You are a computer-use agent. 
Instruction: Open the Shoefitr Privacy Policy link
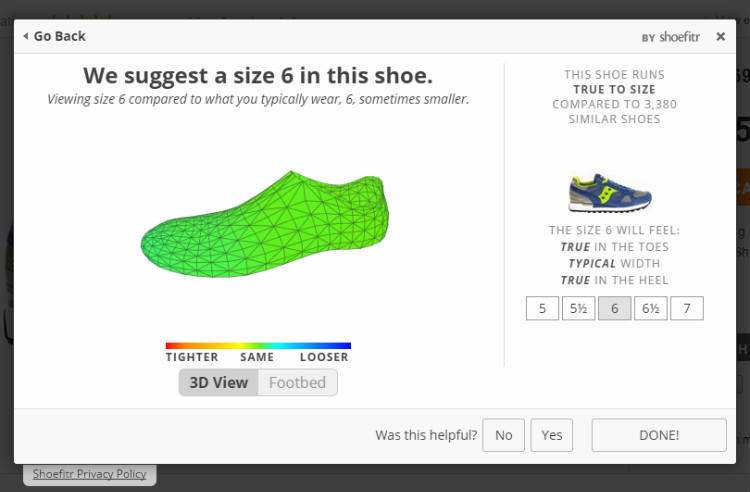coord(89,474)
